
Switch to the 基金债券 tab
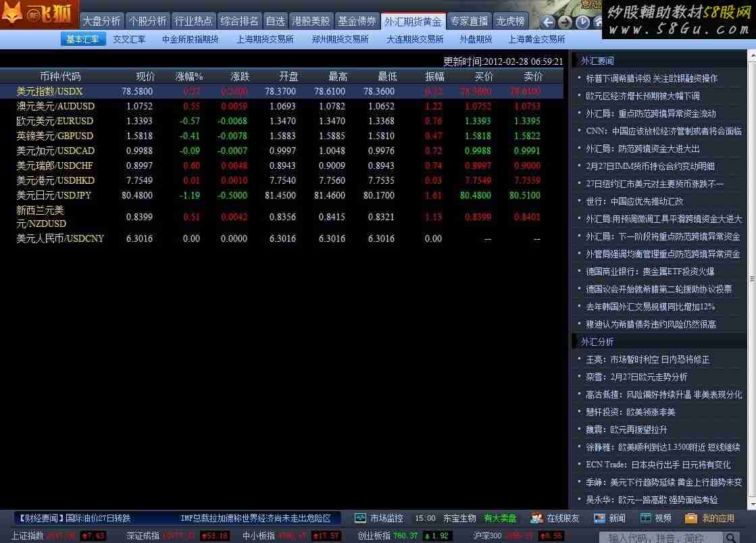(x=357, y=21)
